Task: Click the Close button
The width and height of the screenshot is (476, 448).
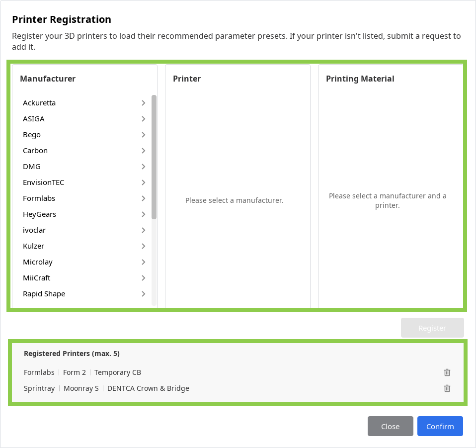Action: (390, 426)
